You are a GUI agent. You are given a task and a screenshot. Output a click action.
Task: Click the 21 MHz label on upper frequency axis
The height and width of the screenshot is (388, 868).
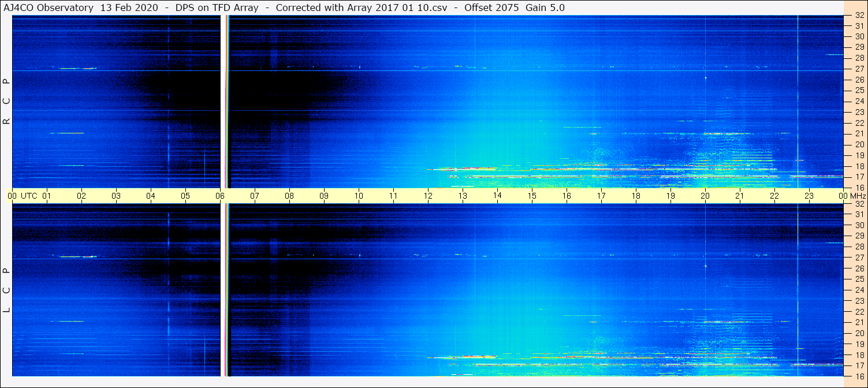point(859,133)
